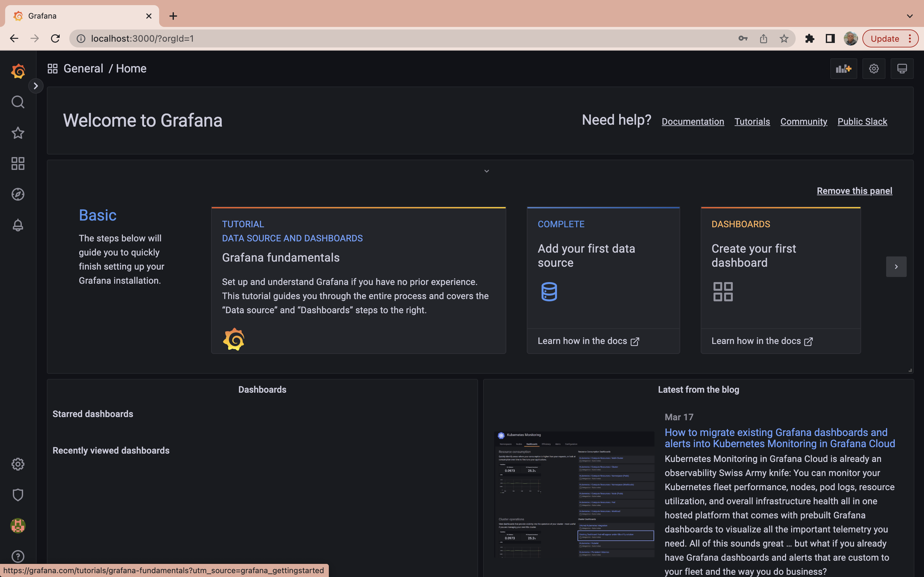This screenshot has height=577, width=924.
Task: Click the Add panel chart icon
Action: point(843,69)
